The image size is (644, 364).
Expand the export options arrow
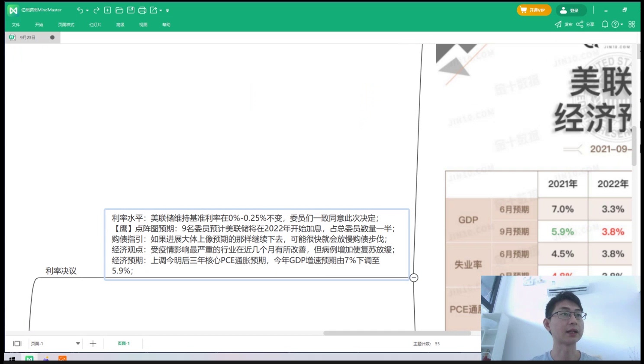point(161,10)
